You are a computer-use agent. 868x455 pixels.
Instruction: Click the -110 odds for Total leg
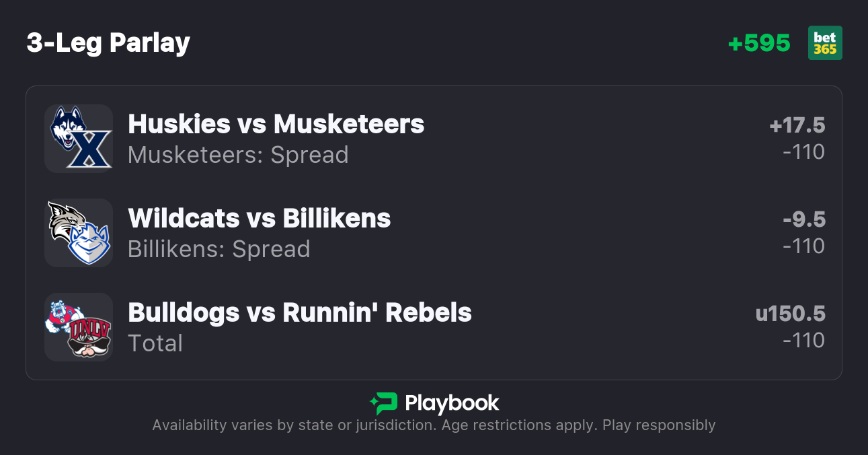(x=803, y=341)
